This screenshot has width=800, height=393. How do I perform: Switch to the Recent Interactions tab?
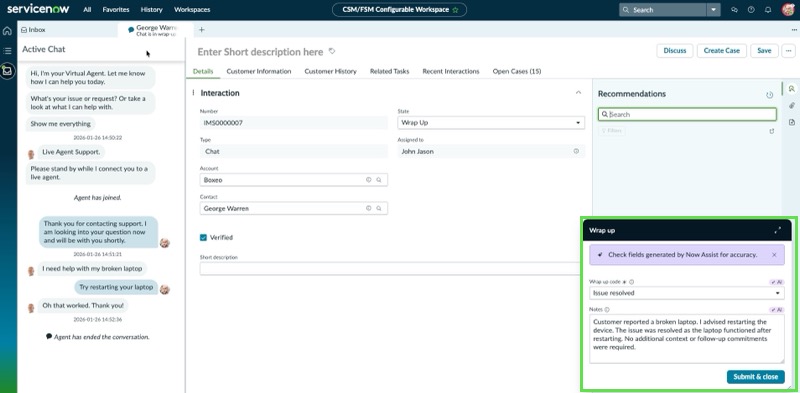pos(451,71)
